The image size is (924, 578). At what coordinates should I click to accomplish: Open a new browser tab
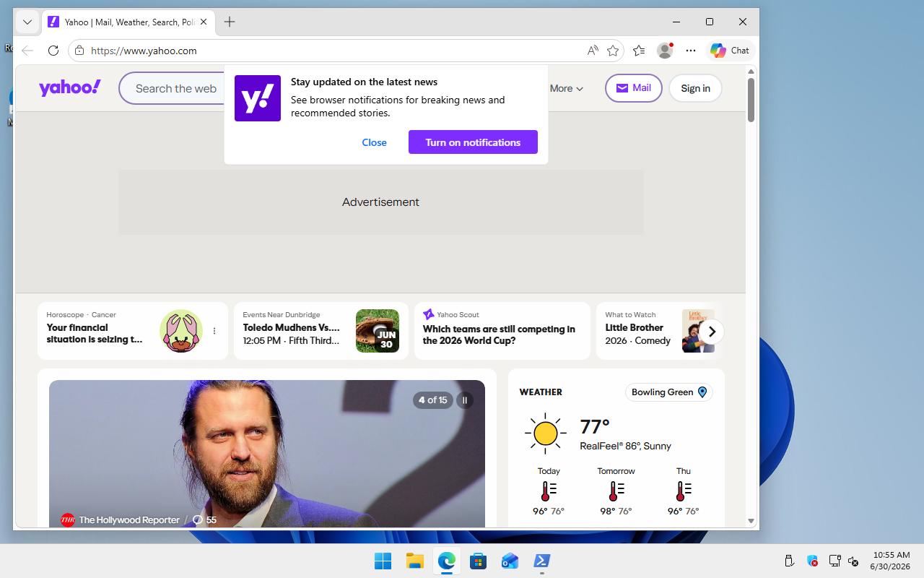(x=230, y=22)
